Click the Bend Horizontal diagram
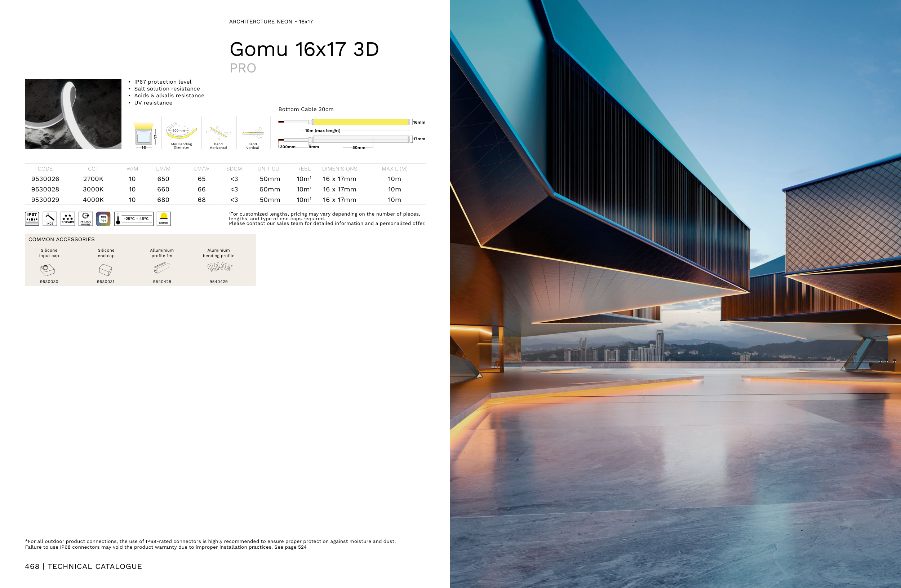The width and height of the screenshot is (901, 588). click(218, 133)
